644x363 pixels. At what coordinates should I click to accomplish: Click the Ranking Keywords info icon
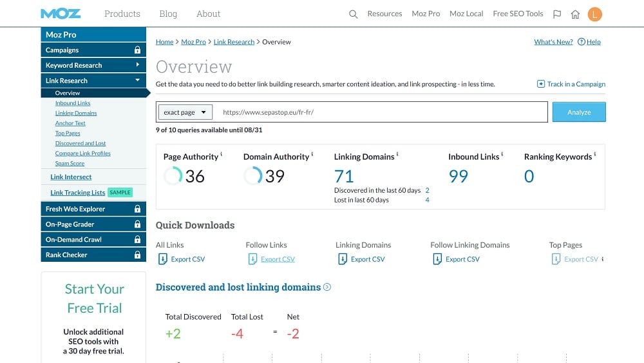[594, 154]
